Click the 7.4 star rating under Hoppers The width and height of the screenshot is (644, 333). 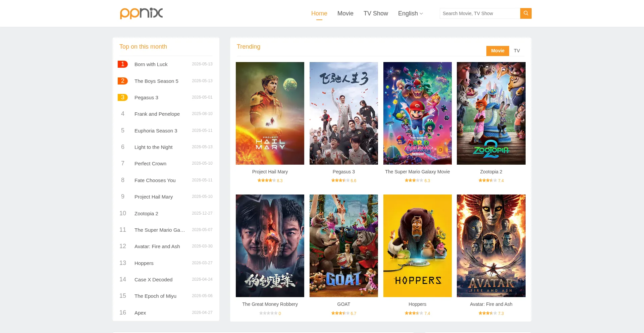click(417, 313)
